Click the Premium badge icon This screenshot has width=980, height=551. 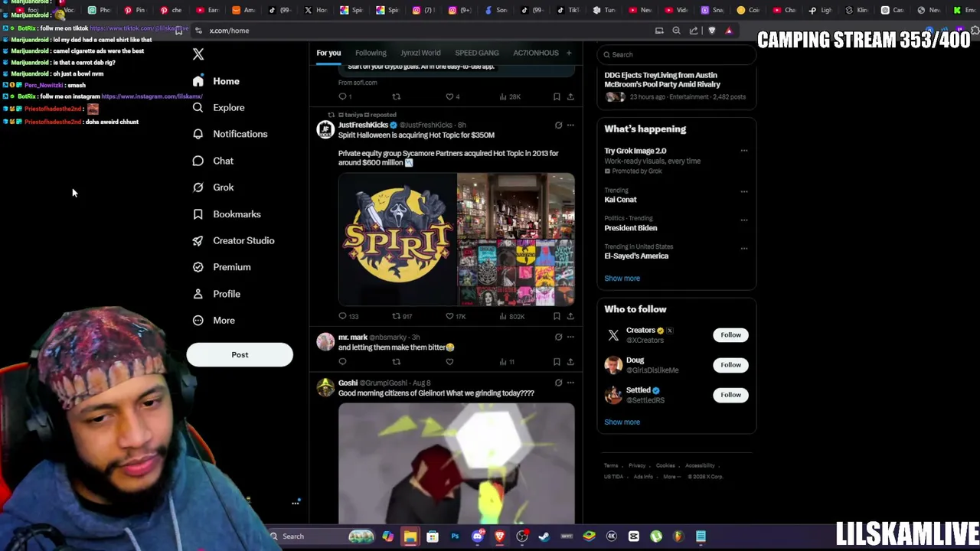pos(198,267)
